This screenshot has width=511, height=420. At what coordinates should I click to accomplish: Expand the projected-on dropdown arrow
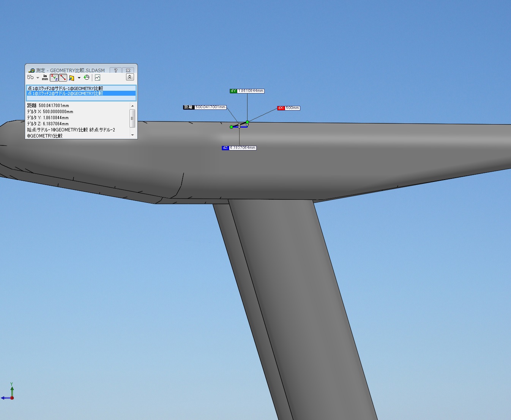pyautogui.click(x=79, y=78)
